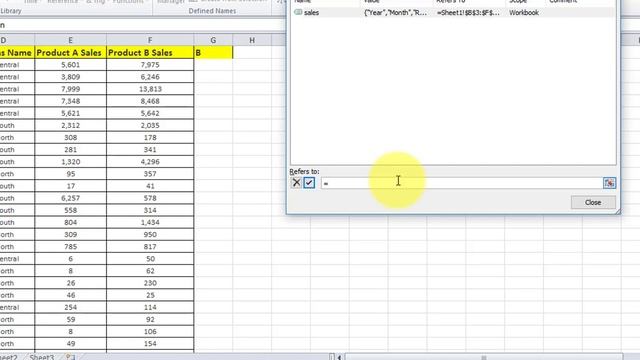The height and width of the screenshot is (360, 640).
Task: Click the sales name icon in list
Action: click(298, 13)
